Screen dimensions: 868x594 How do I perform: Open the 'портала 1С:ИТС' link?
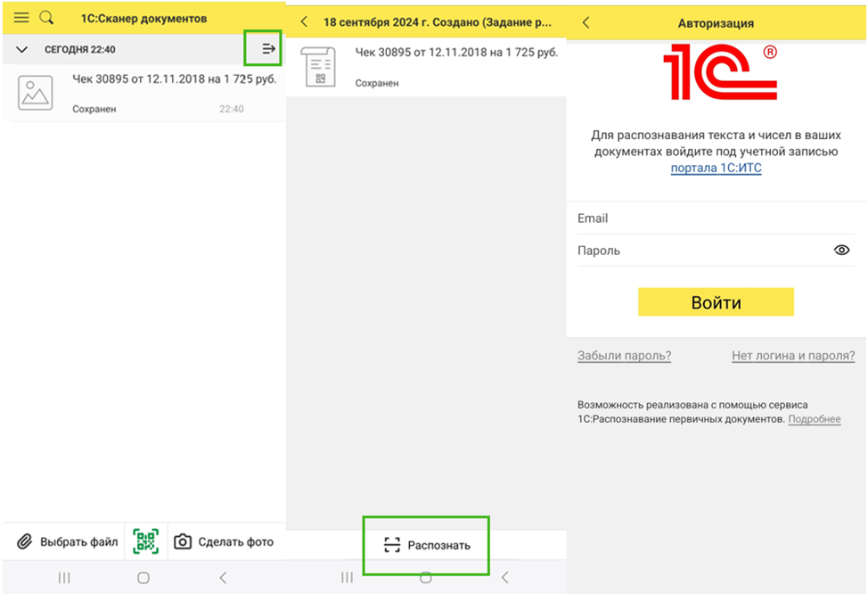pyautogui.click(x=716, y=168)
